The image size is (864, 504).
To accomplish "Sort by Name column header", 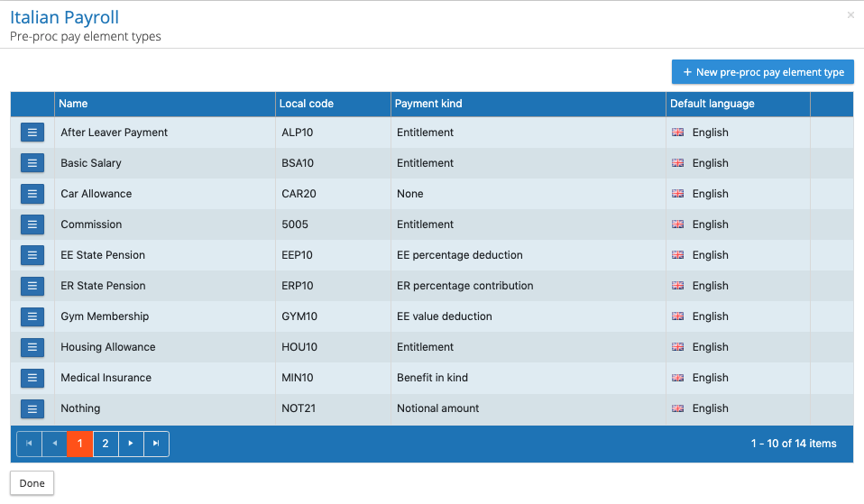I will (x=74, y=104).
